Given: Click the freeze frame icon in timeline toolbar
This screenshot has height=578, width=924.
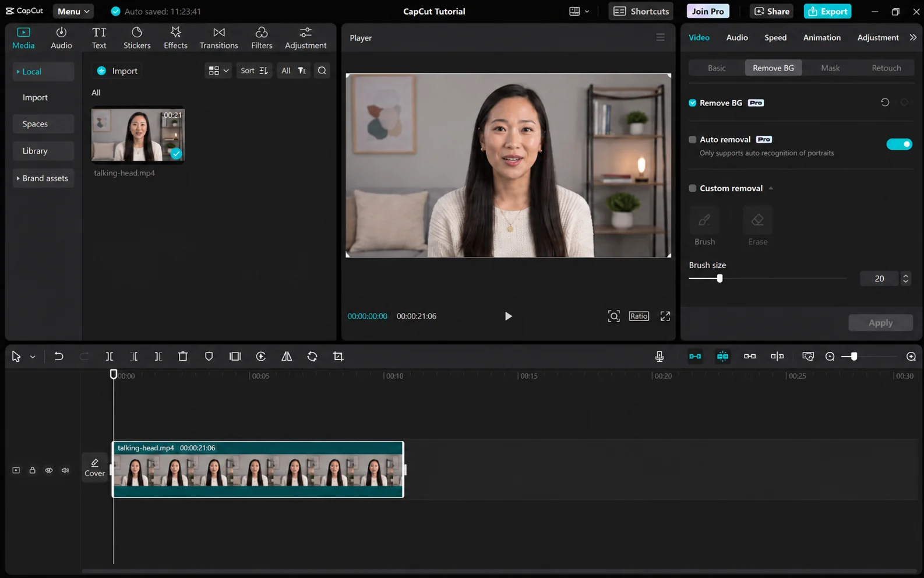Looking at the screenshot, I should click(x=235, y=356).
